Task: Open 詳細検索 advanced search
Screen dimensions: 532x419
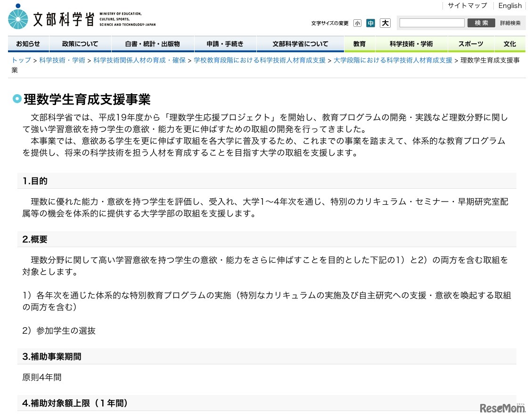Action: click(x=510, y=23)
